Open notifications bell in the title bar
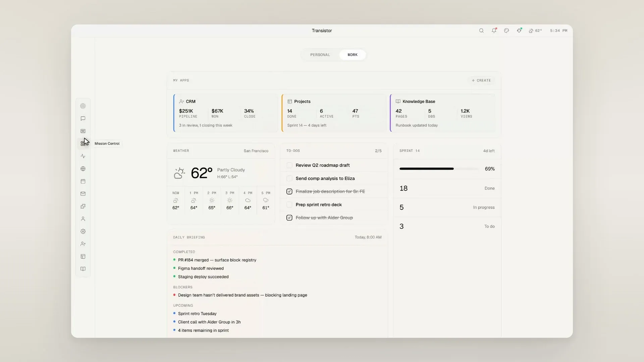The width and height of the screenshot is (644, 362). tap(494, 31)
